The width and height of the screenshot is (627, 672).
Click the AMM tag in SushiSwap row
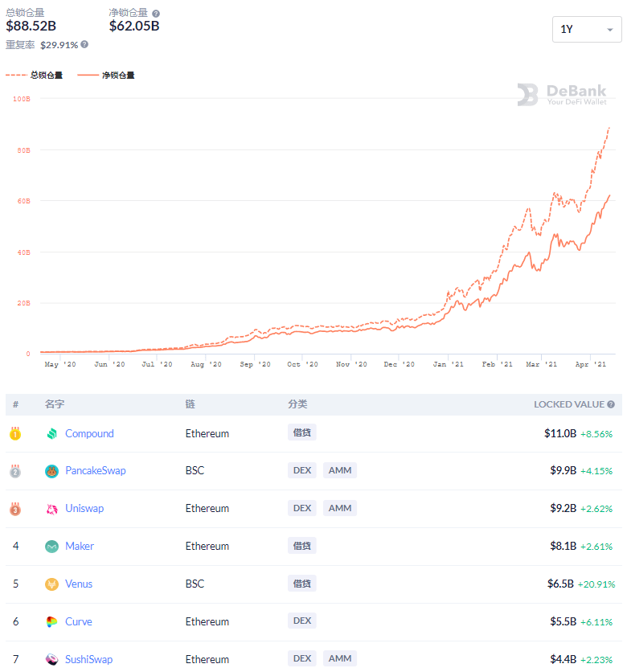(340, 658)
